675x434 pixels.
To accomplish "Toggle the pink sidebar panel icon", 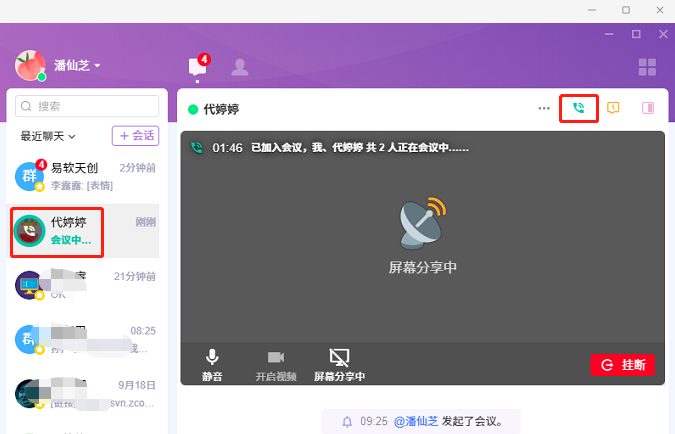I will coord(648,108).
